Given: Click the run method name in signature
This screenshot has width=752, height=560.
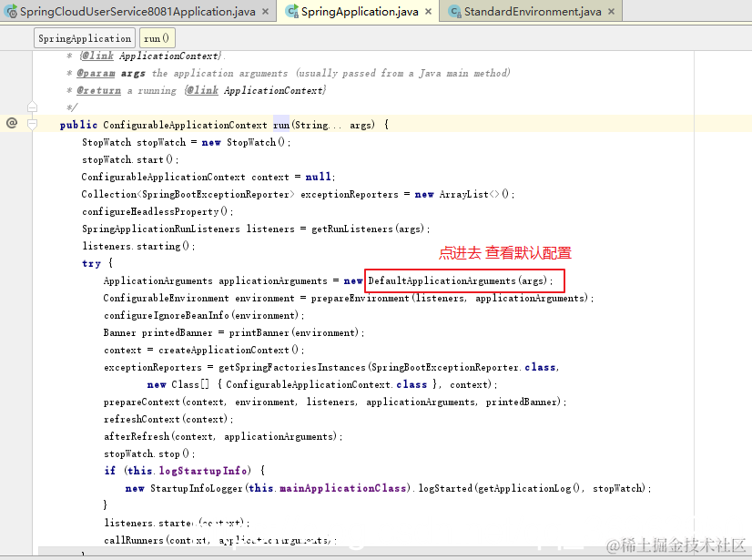Looking at the screenshot, I should (281, 125).
